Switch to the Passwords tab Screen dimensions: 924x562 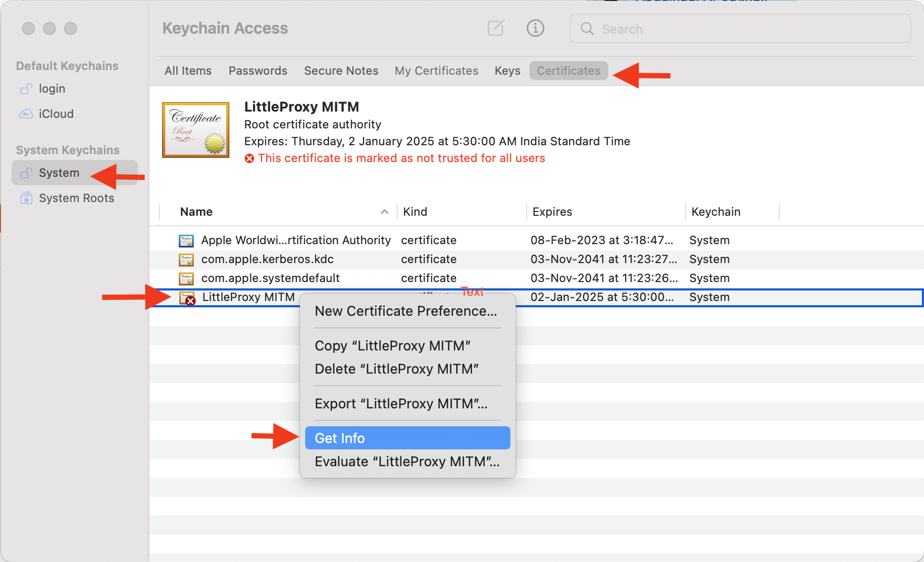click(x=258, y=71)
